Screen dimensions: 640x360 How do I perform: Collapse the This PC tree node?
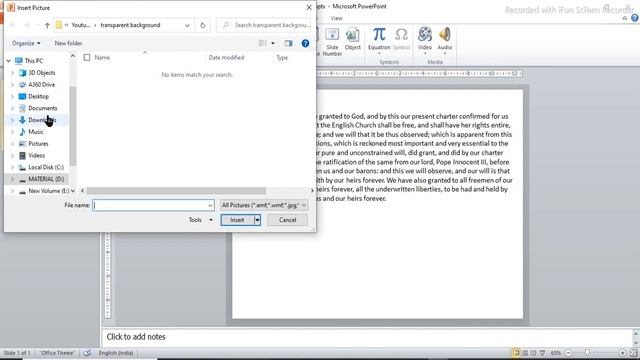point(9,61)
